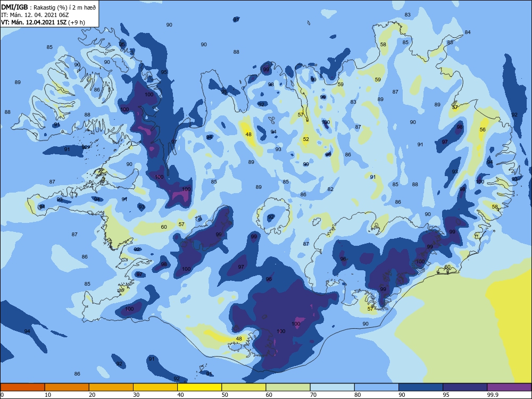This screenshot has height=399, width=532.
Task: Click the 'IT: Mán. 12. 04. 2021 06Z' line
Action: (x=35, y=15)
